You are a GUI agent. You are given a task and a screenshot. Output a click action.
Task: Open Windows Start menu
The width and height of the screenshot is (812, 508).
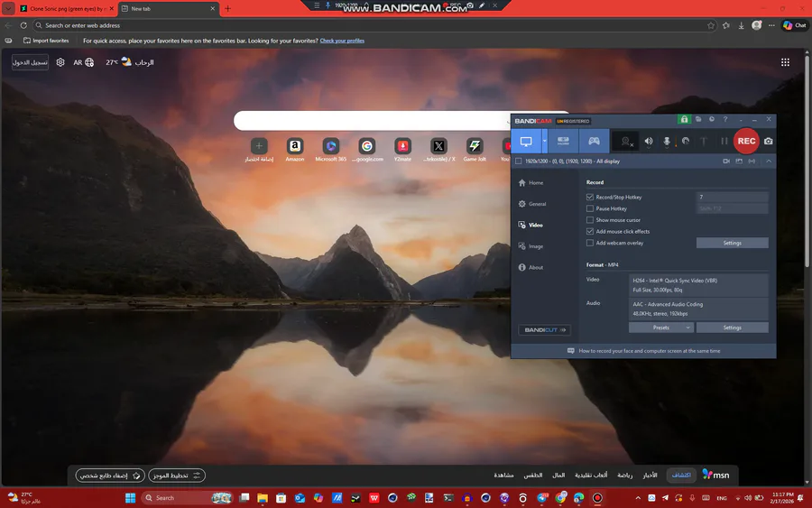coord(131,498)
